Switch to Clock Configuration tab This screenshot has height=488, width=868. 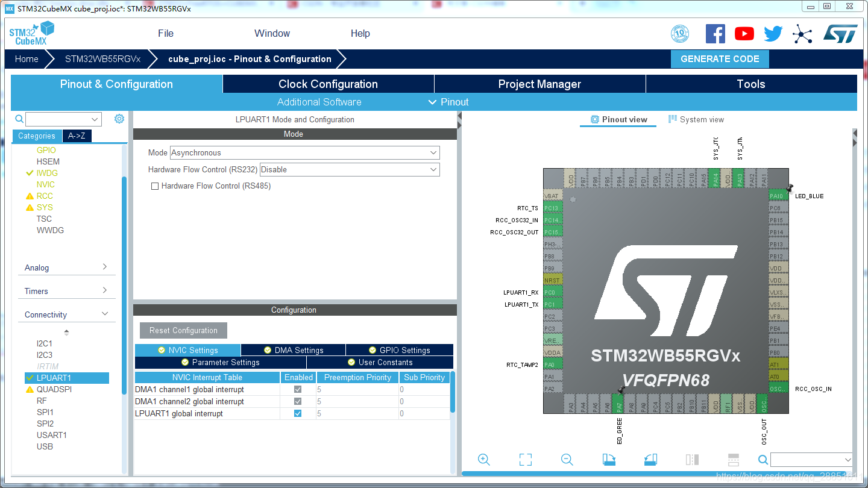point(328,84)
